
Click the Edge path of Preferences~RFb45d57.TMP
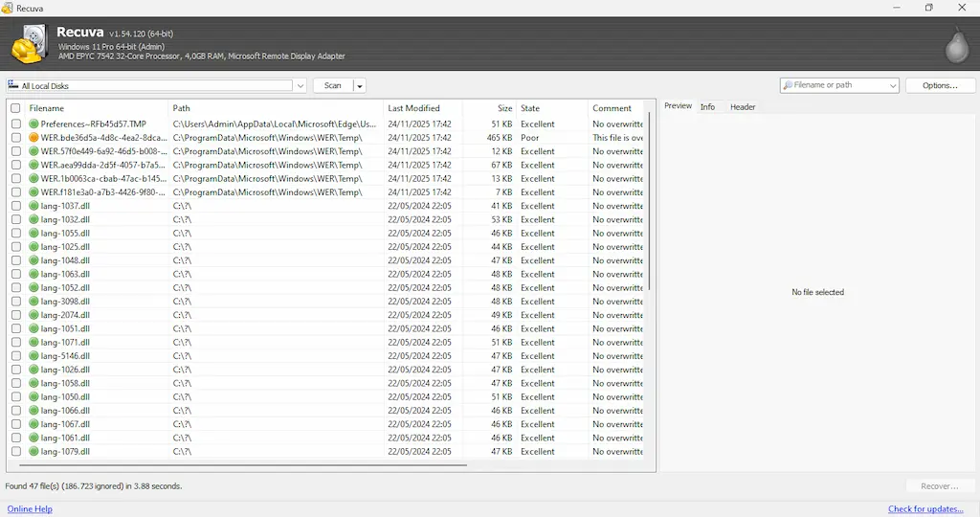pos(275,124)
